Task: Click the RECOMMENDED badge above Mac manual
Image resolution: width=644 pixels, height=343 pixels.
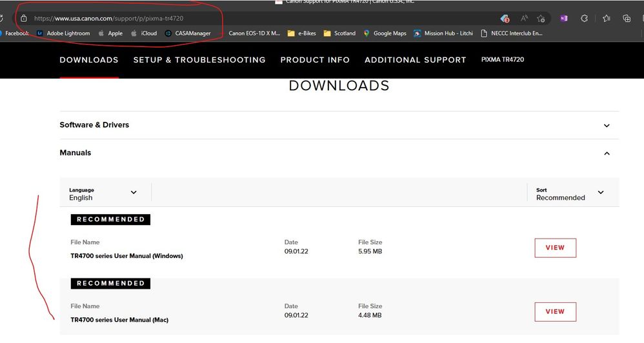Action: pos(110,284)
